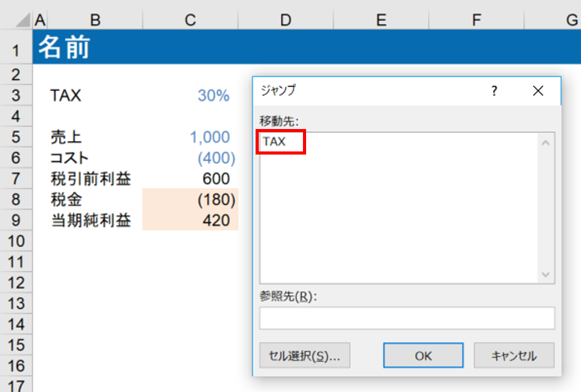Select row 3 header
581x392 pixels.
click(x=16, y=95)
